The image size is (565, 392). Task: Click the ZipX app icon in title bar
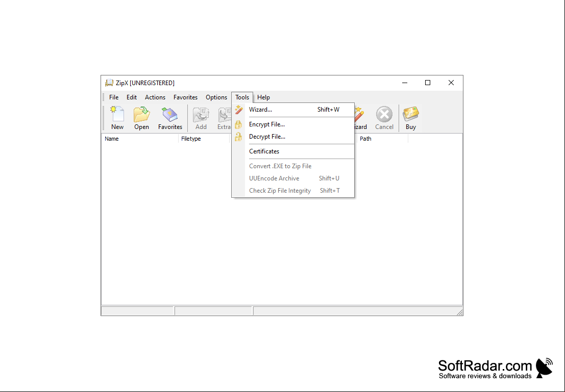tap(109, 83)
